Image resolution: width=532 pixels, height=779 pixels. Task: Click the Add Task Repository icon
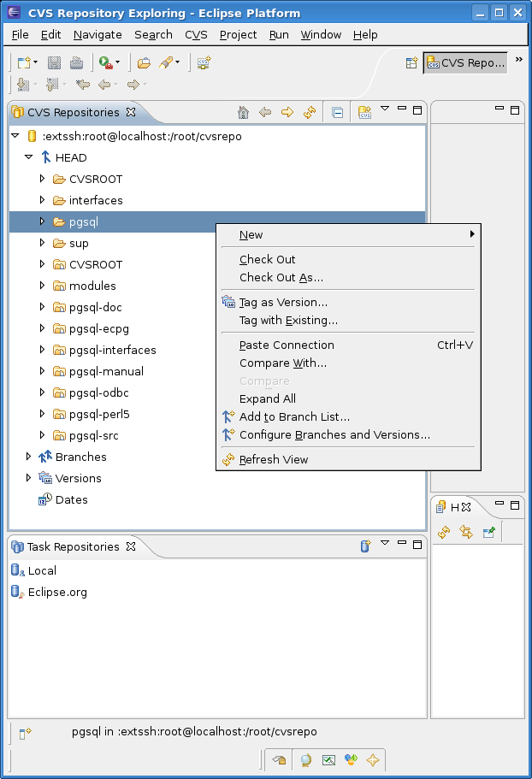pyautogui.click(x=365, y=546)
